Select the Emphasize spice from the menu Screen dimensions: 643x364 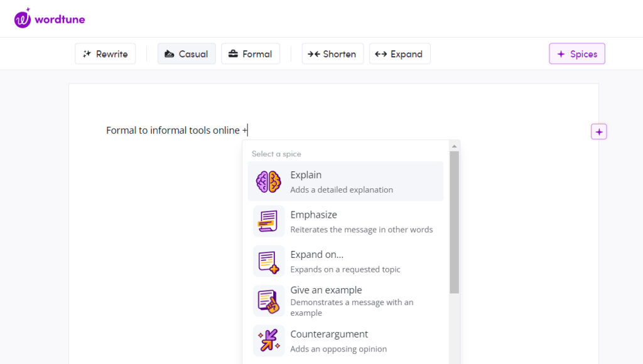tap(345, 221)
